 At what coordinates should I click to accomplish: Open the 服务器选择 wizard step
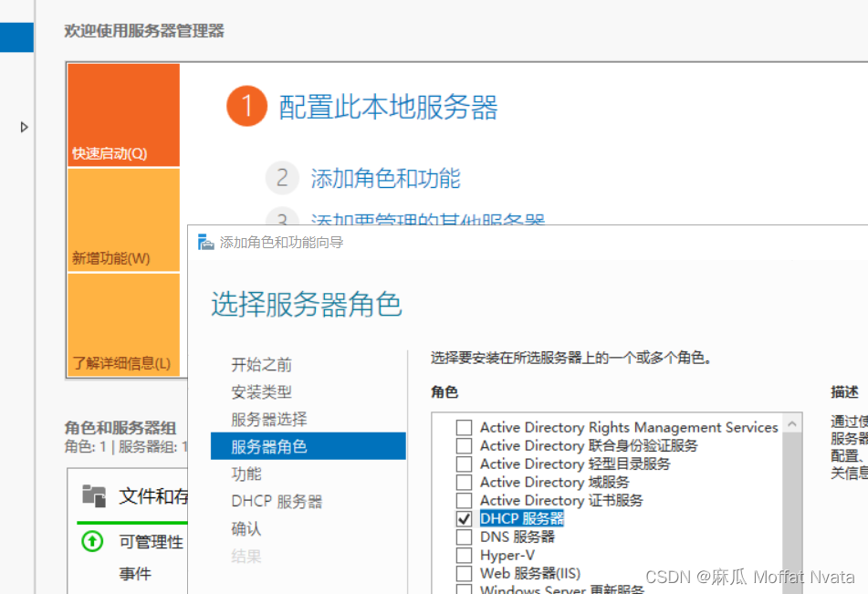point(269,419)
